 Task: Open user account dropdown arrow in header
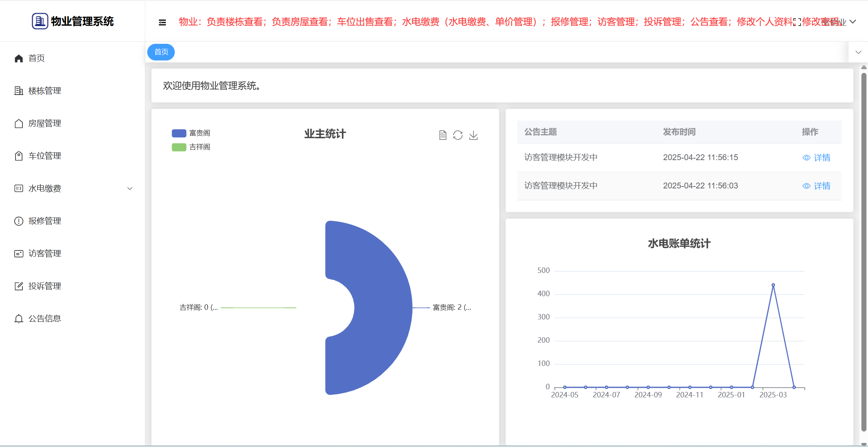coord(852,22)
